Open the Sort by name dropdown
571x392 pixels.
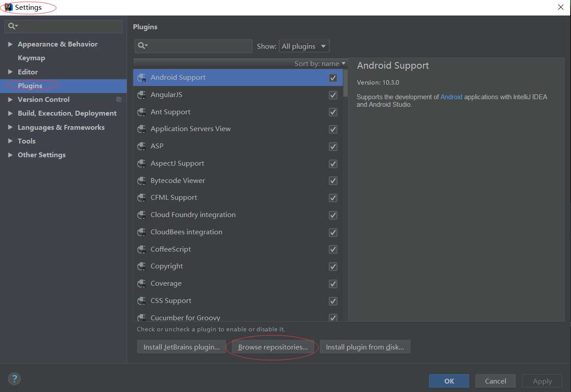click(320, 63)
